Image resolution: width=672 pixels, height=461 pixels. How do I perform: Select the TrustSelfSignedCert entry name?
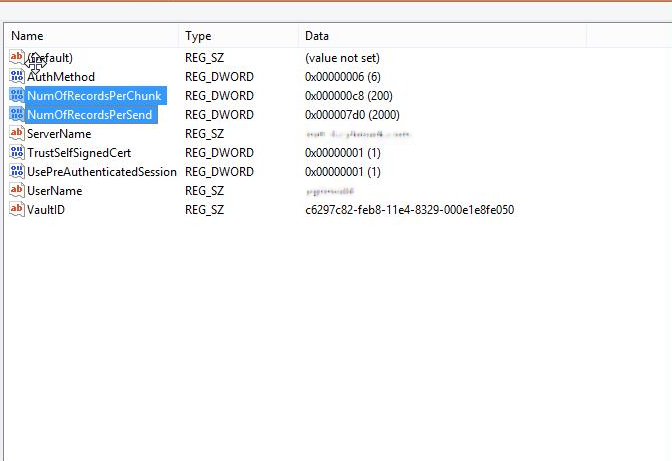click(79, 153)
